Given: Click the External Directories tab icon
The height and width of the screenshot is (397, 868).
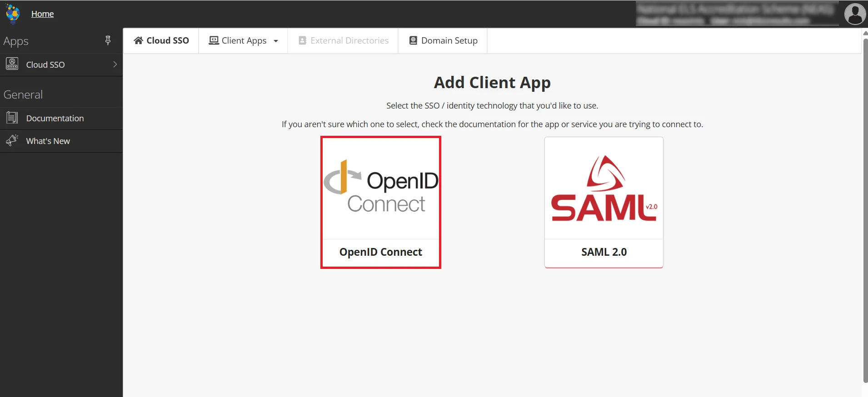Looking at the screenshot, I should point(302,40).
